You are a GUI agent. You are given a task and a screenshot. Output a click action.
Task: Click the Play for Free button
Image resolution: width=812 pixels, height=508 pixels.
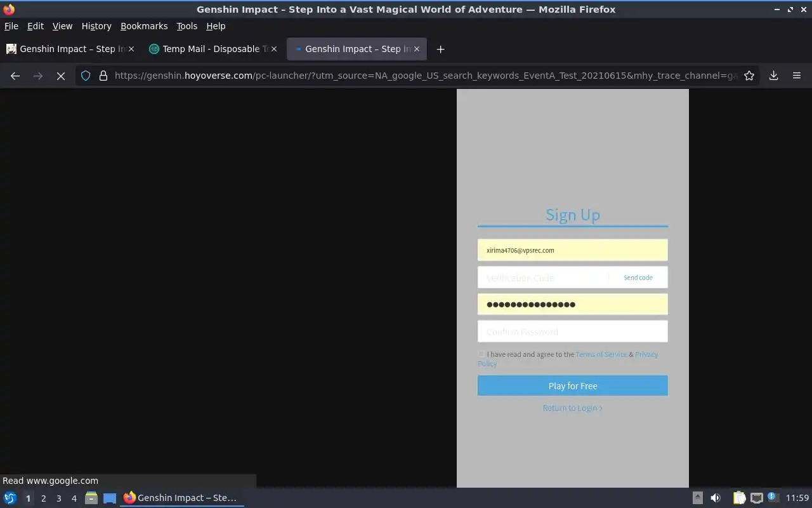[x=572, y=385]
